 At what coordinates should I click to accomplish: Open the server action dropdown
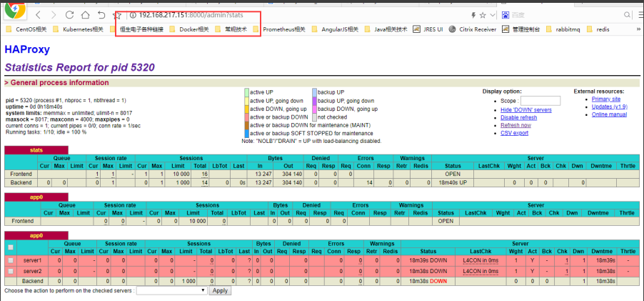(x=171, y=290)
